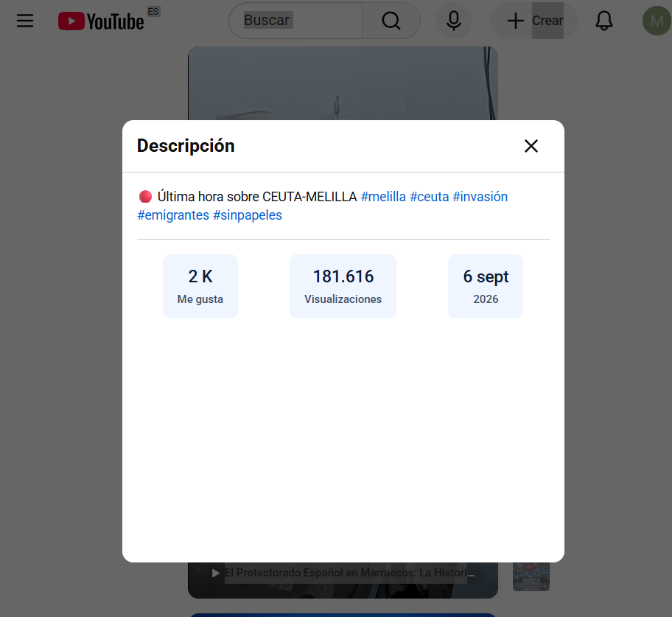Image resolution: width=672 pixels, height=617 pixels.
Task: Open the notifications bell
Action: click(604, 21)
